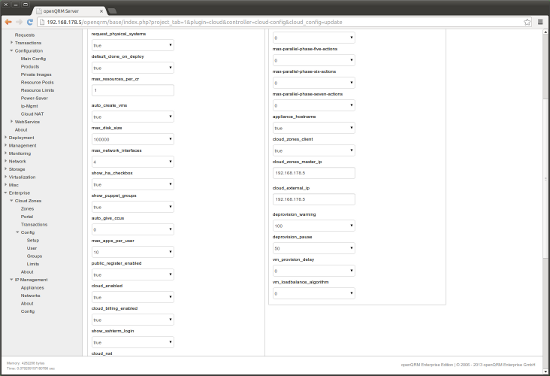The height and width of the screenshot is (376, 550).
Task: Expand the Transactions tree node
Action: click(12, 43)
